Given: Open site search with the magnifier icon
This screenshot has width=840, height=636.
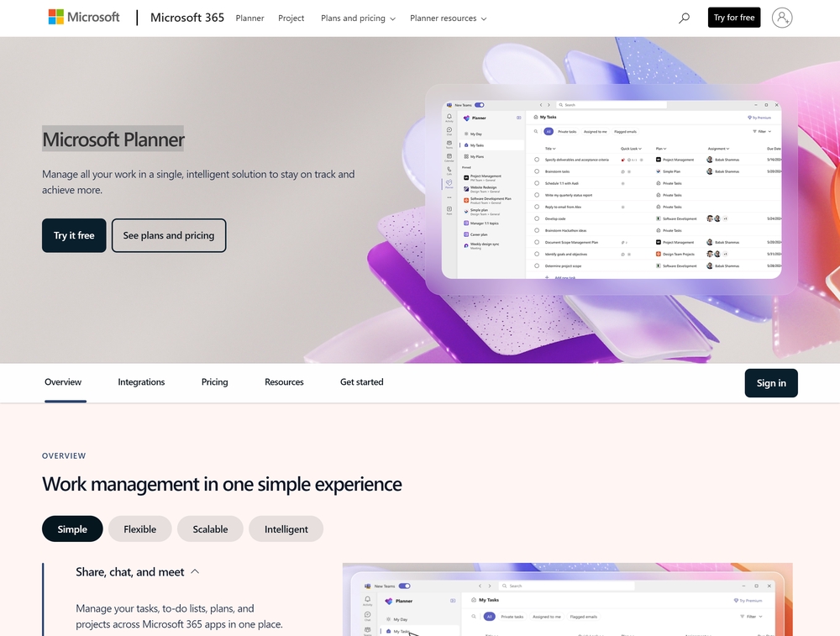Looking at the screenshot, I should 684,18.
